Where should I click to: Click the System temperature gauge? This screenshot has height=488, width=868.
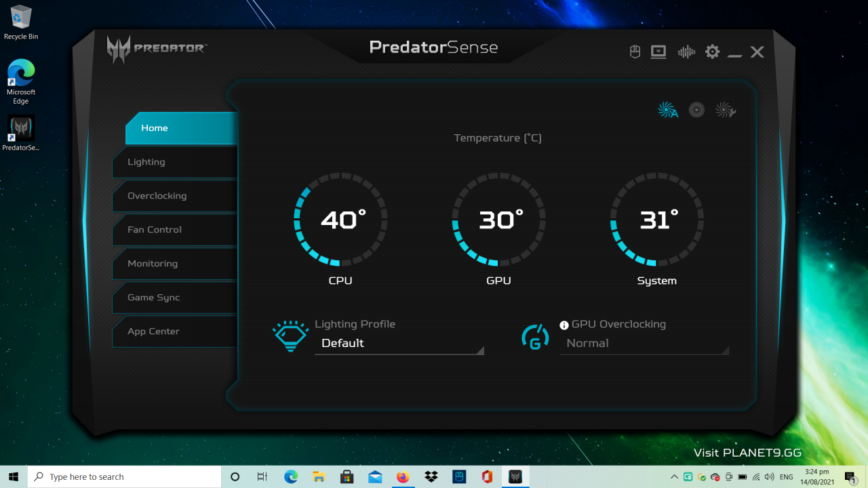point(657,219)
